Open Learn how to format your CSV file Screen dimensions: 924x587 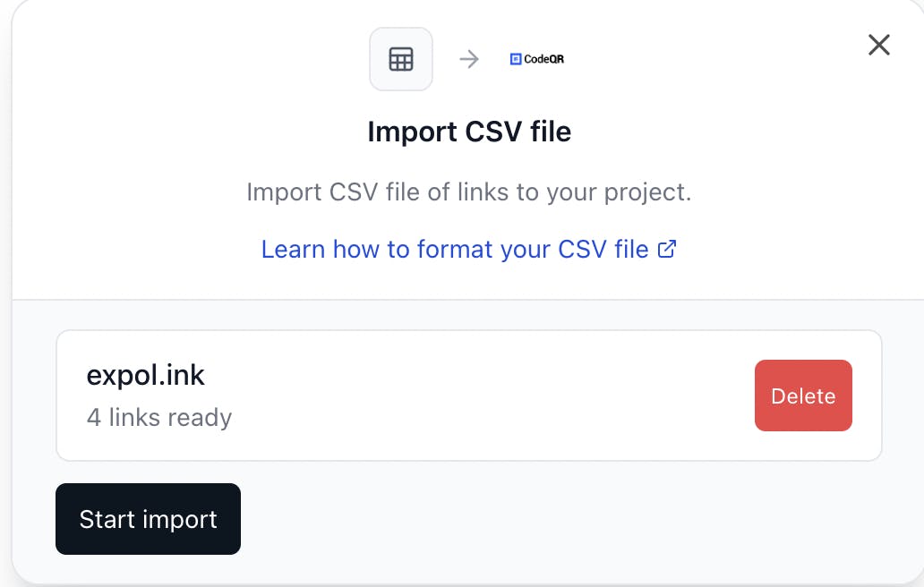tap(455, 250)
